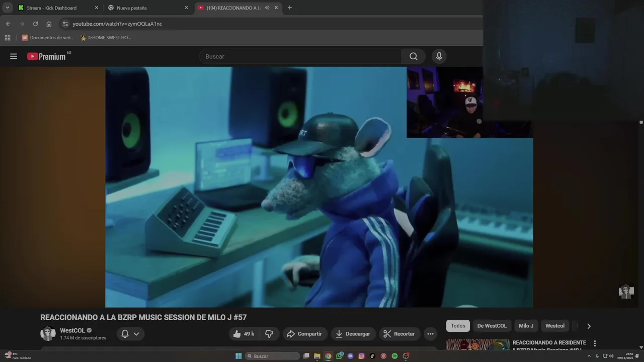The image size is (644, 362).
Task: Select the Todos filter chip
Action: coord(458,326)
